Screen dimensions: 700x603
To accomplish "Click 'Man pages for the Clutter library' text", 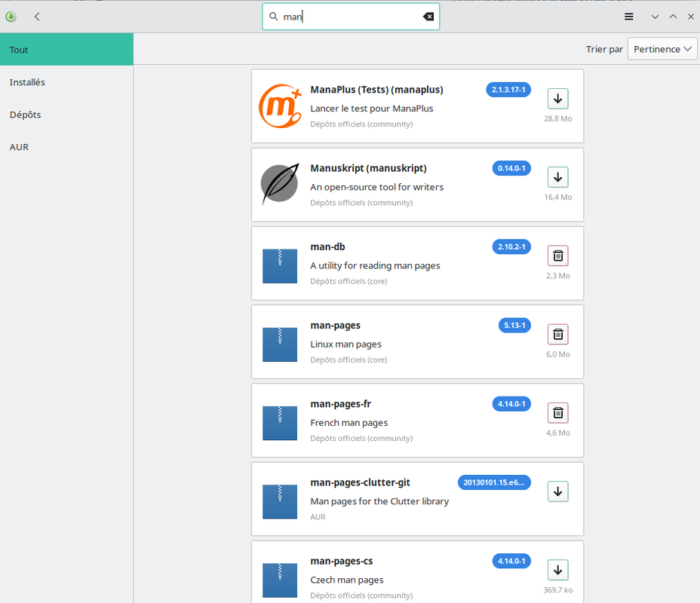I will (379, 501).
